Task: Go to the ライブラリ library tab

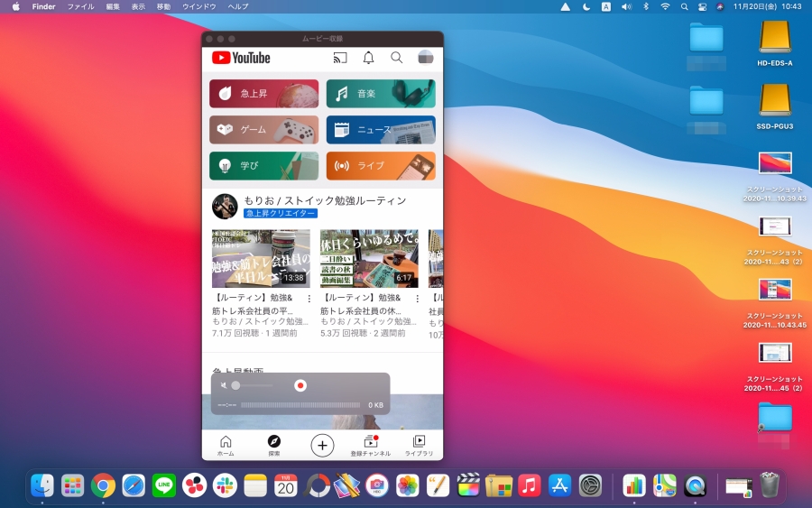Action: [x=419, y=446]
